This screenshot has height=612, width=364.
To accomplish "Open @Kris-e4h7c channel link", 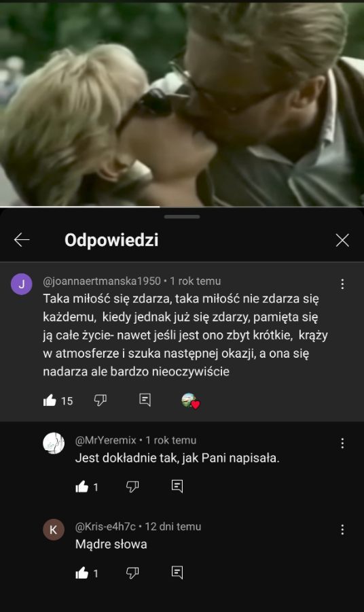I will coord(105,526).
